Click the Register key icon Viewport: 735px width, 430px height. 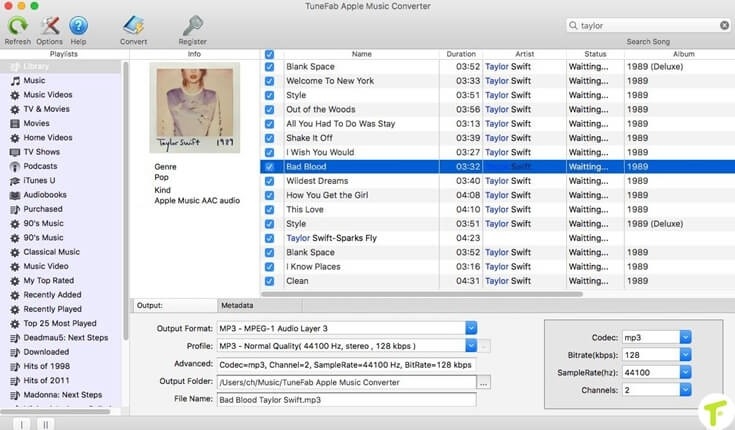pos(192,26)
